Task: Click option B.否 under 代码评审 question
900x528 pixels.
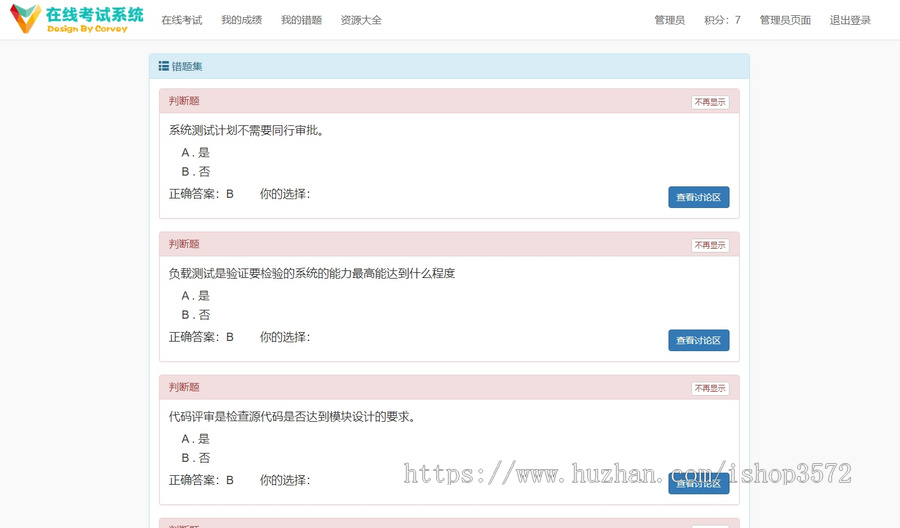Action: 196,458
